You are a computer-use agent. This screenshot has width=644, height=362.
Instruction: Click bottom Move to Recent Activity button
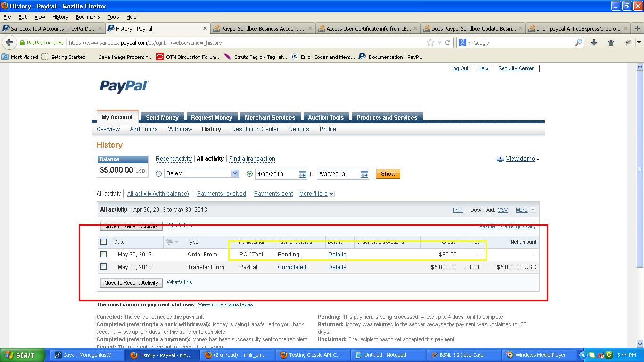tap(131, 283)
